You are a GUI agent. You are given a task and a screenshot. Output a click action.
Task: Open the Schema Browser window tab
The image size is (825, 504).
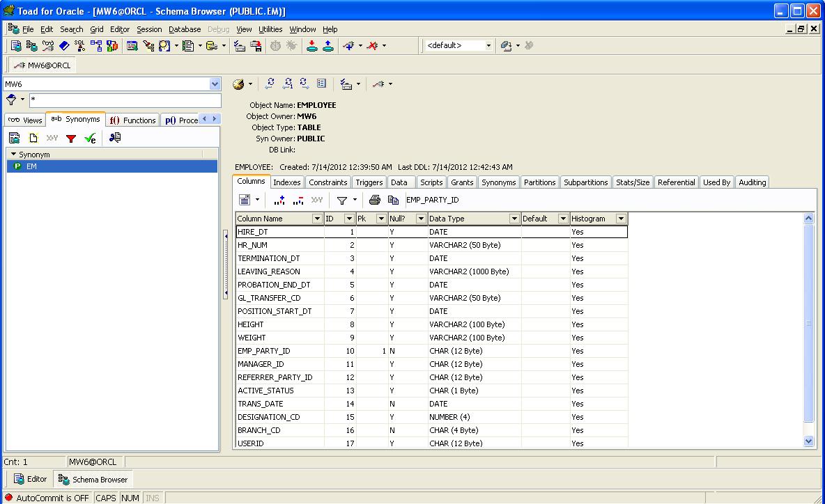93,480
